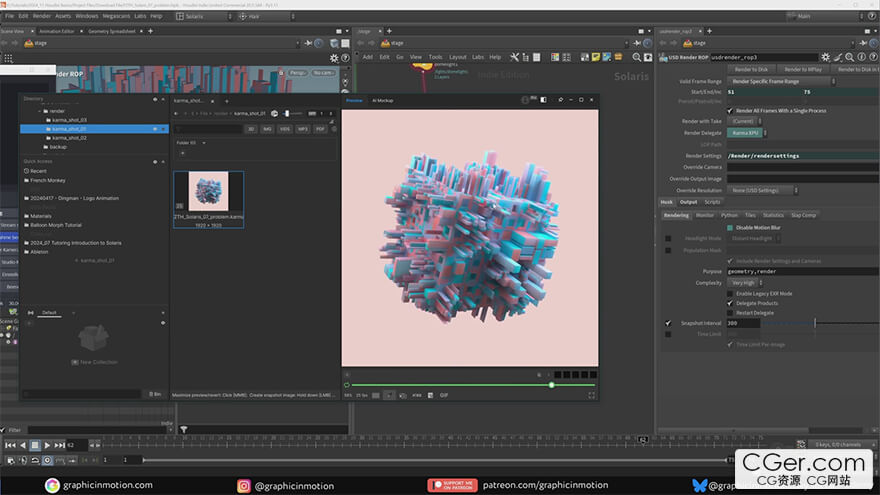Screen dimensions: 880x495
Task: Click the Instagram icon in the bottom banner
Action: pos(244,485)
